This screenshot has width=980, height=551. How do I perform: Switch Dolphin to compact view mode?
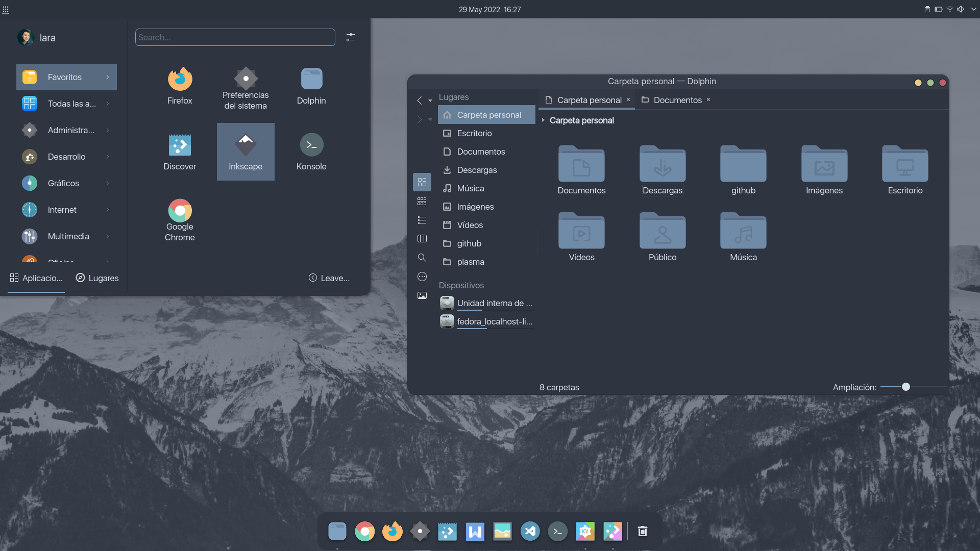click(x=422, y=202)
